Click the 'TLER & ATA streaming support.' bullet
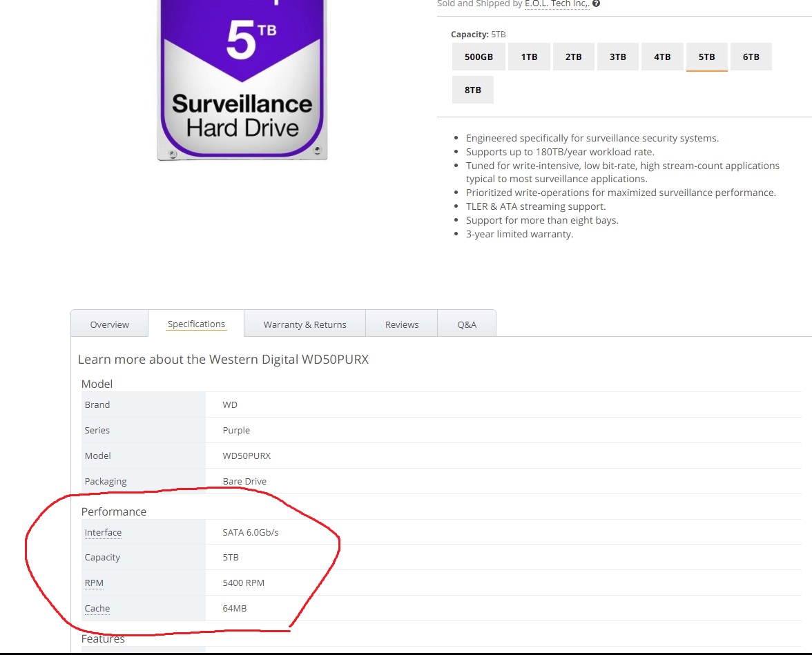 pos(536,206)
